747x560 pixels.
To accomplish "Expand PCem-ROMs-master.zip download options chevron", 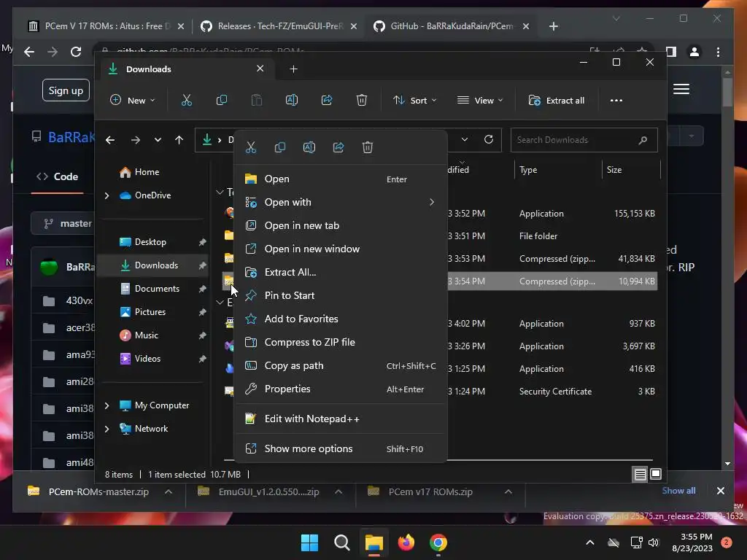I will pos(169,491).
